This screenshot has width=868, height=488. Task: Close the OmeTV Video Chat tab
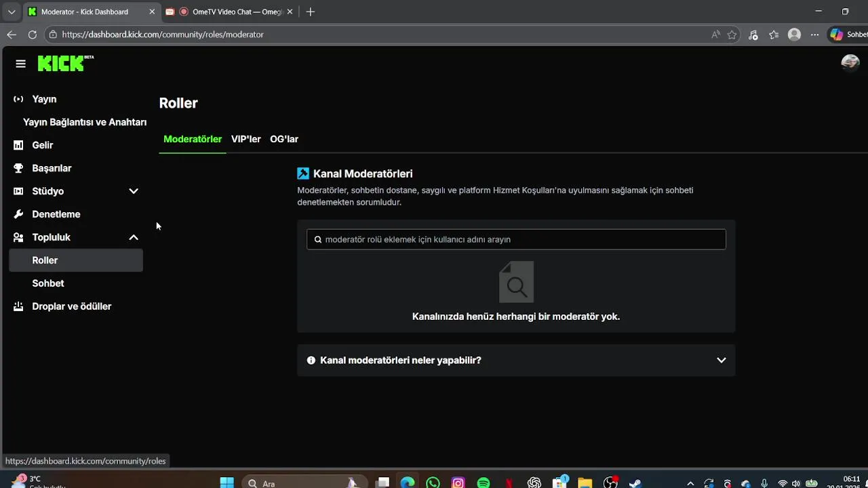point(290,12)
